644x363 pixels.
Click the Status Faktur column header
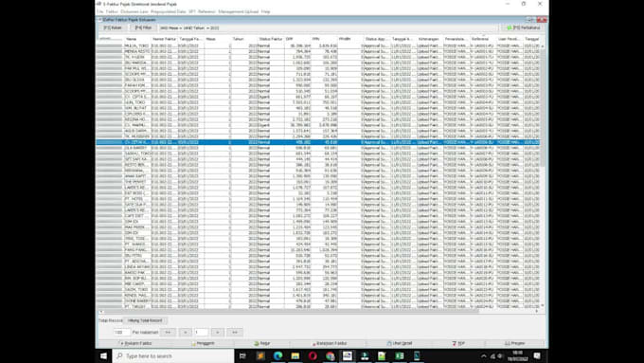271,39
